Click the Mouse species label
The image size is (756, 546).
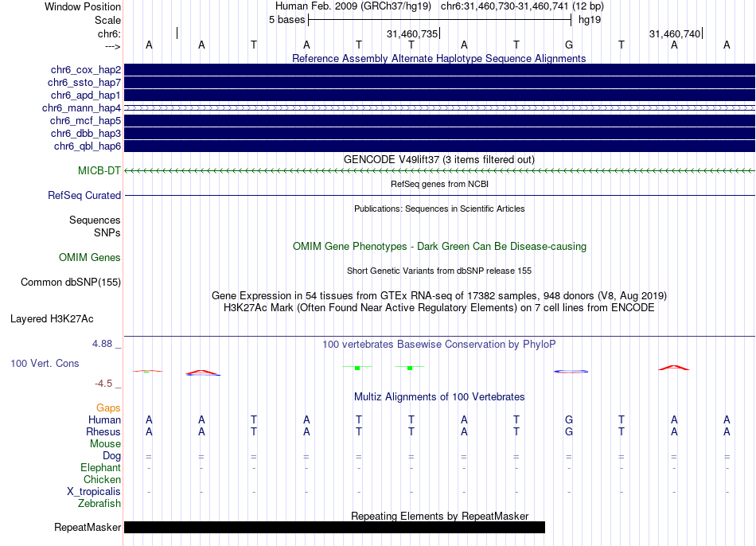coord(106,444)
